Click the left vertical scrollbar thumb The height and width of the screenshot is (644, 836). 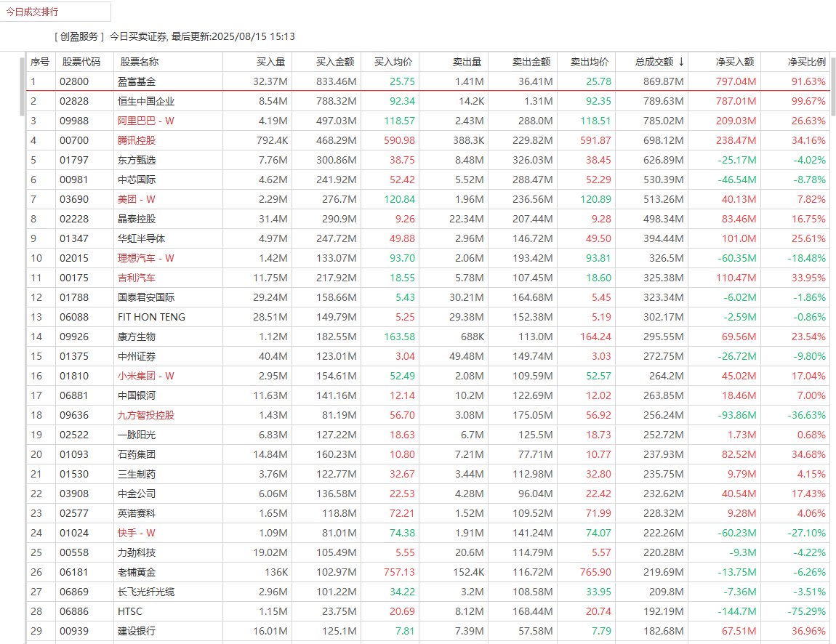tap(22, 86)
